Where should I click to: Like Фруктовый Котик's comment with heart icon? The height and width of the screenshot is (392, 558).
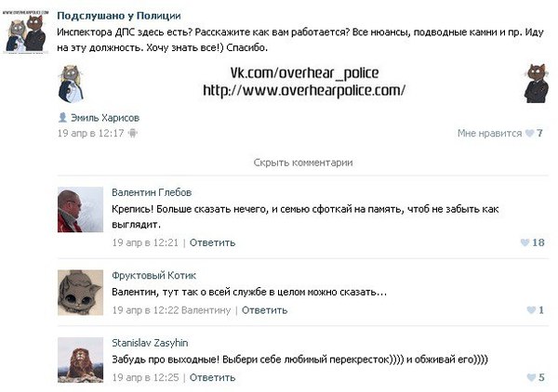(531, 310)
